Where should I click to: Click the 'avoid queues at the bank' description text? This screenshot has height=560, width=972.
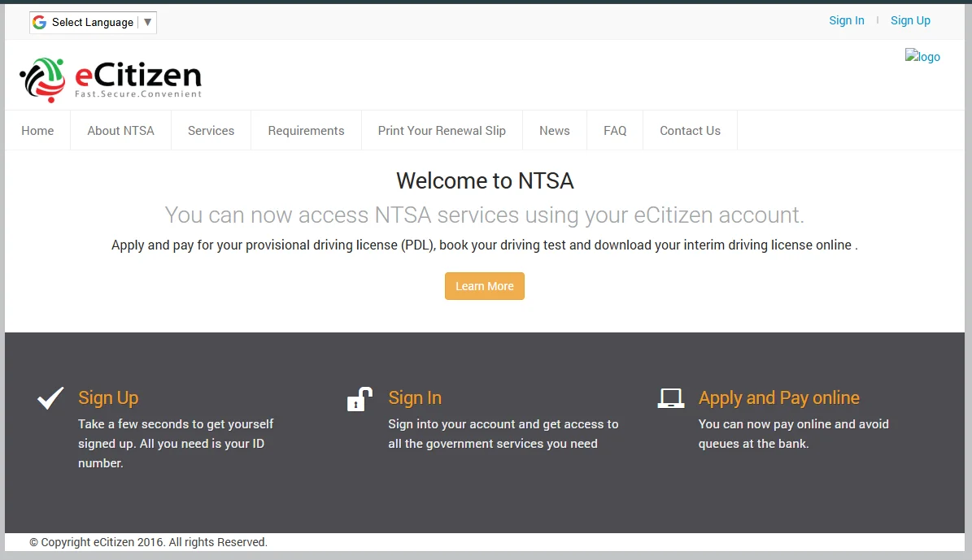(x=794, y=434)
